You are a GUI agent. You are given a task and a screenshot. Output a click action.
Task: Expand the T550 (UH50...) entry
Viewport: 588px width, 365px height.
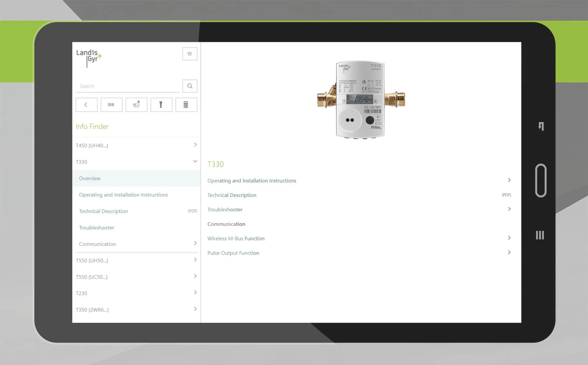coord(195,260)
